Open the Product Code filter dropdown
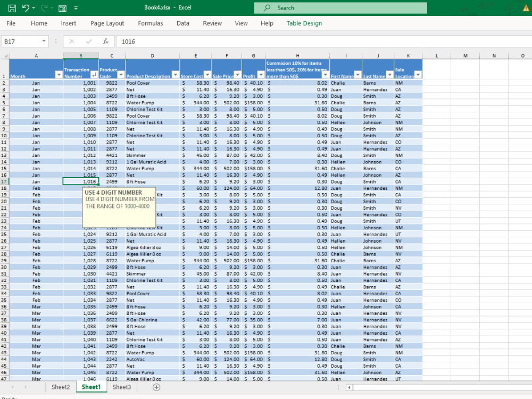The height and width of the screenshot is (399, 532). [x=121, y=74]
